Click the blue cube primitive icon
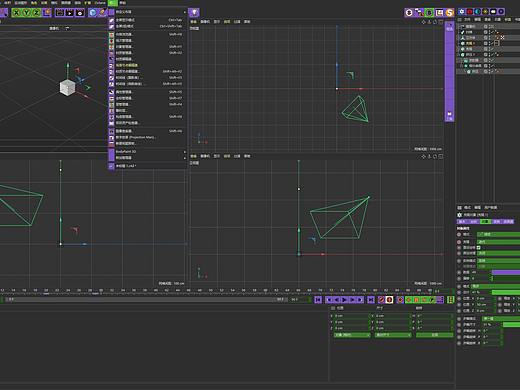The width and height of the screenshot is (520, 390). point(93,13)
